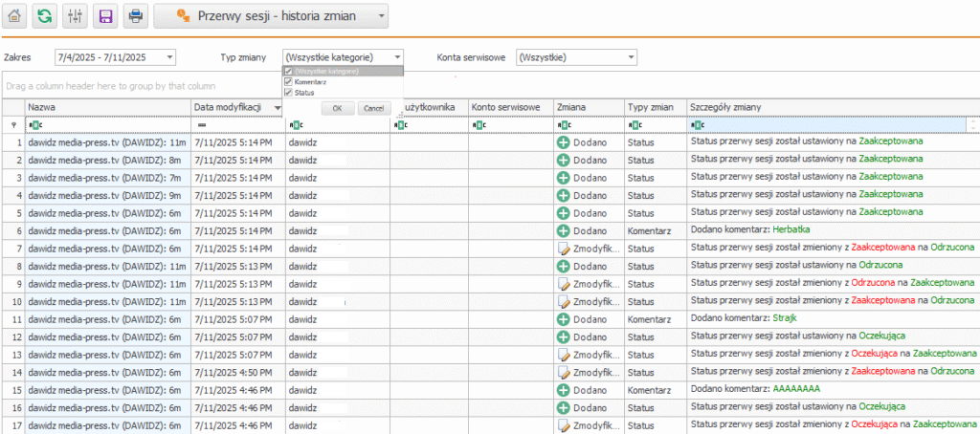
Task: Click filter condition icon under Nazwa column
Action: click(34, 125)
